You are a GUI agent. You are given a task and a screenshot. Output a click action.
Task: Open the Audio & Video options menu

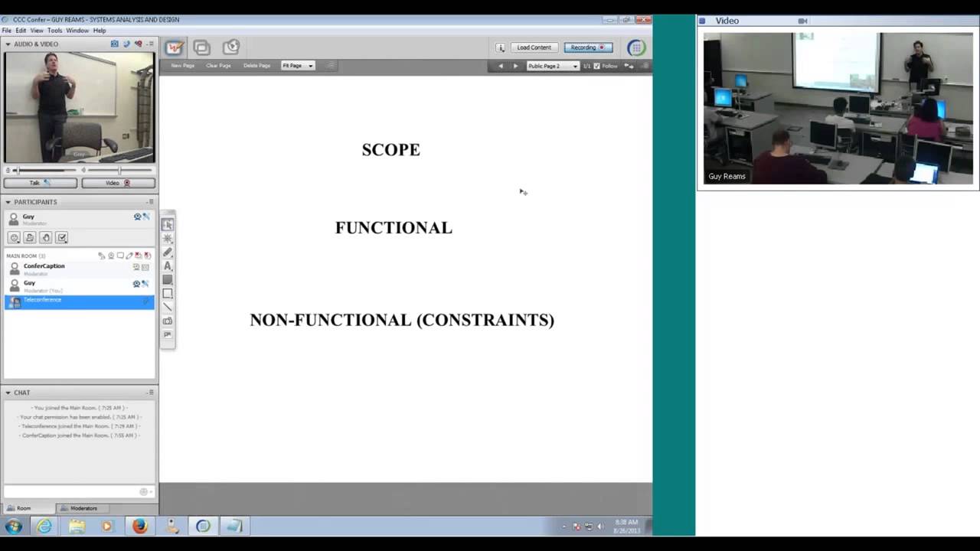click(150, 44)
